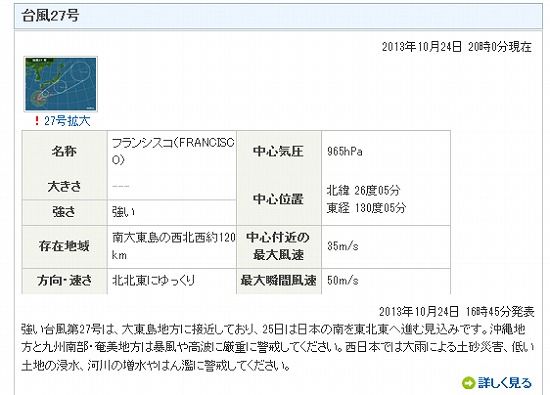The height and width of the screenshot is (395, 550).
Task: Click the typhoon advisory paragraph text
Action: pos(277,348)
